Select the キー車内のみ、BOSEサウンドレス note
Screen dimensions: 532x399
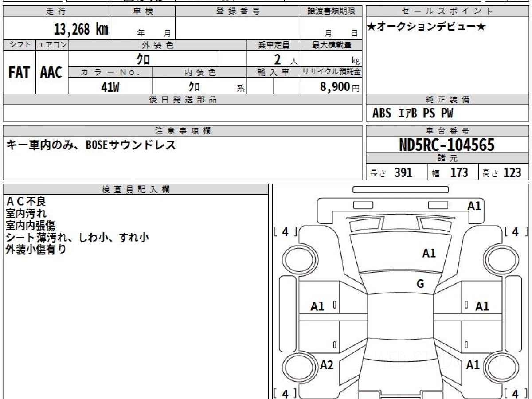click(x=91, y=145)
